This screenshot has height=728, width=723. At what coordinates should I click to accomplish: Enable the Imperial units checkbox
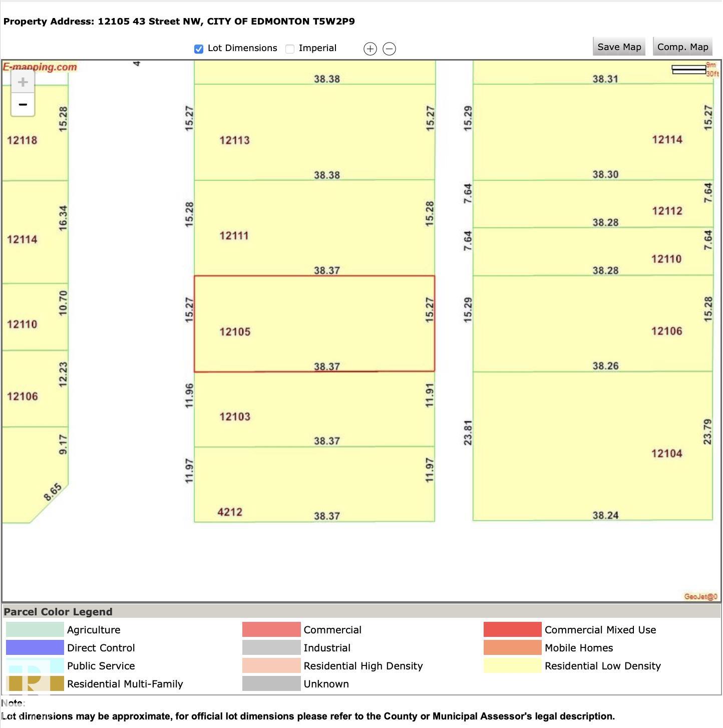tap(290, 49)
